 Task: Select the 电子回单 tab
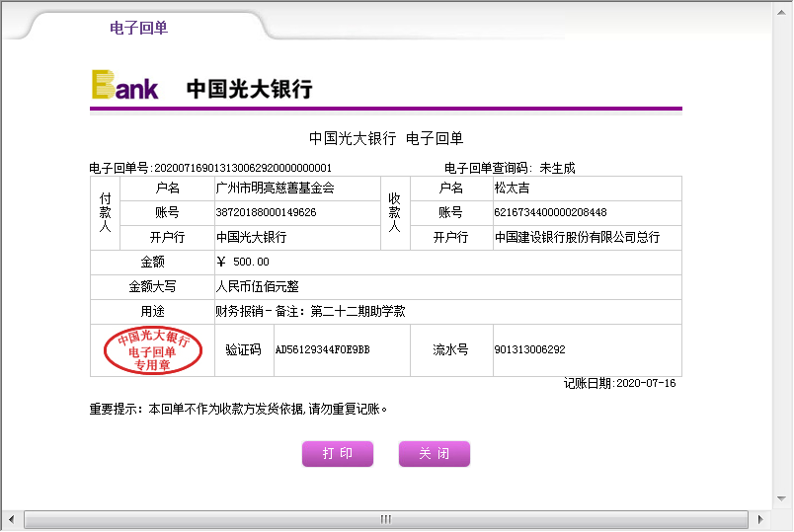tap(138, 28)
